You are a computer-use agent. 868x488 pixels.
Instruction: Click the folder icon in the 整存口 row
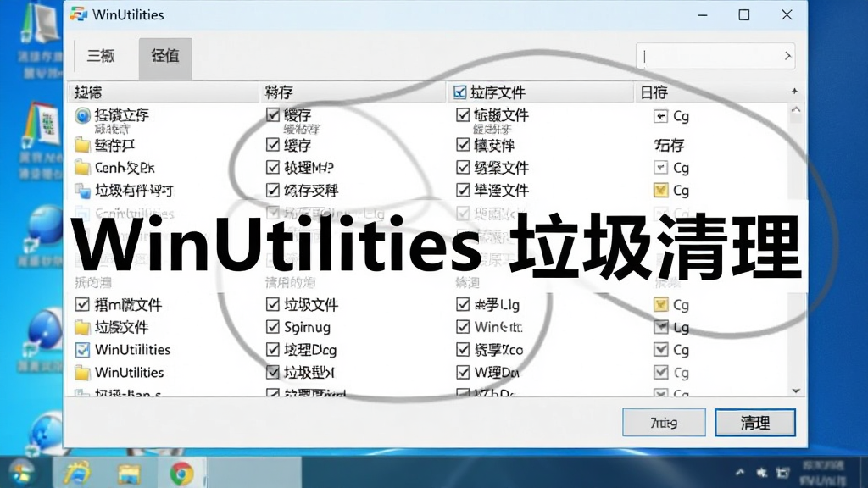coord(82,145)
